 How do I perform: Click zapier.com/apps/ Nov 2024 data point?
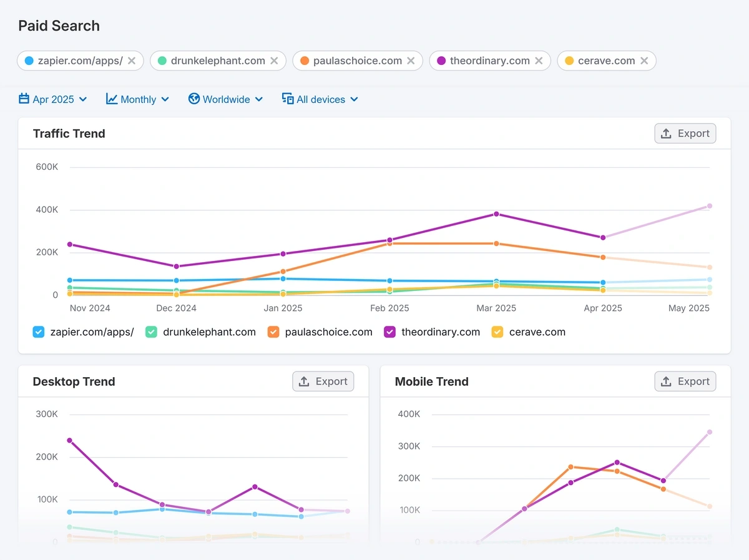(70, 280)
